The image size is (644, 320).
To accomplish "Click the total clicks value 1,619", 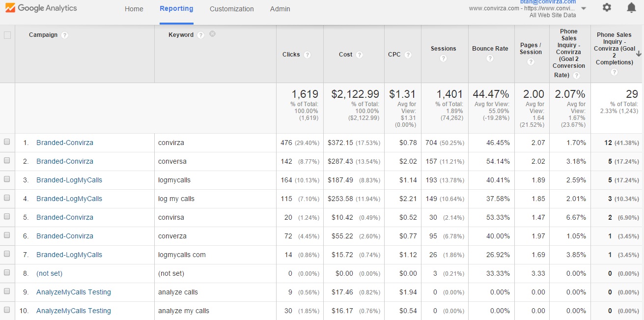I will (305, 94).
